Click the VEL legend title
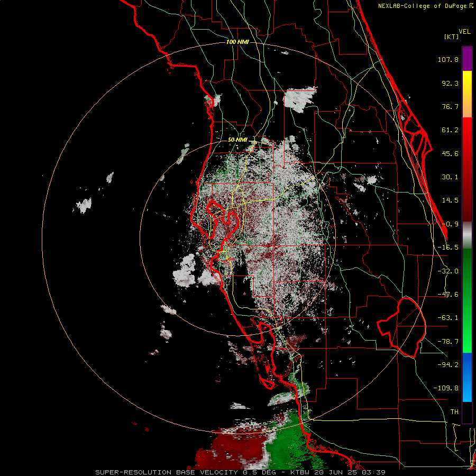 [464, 32]
